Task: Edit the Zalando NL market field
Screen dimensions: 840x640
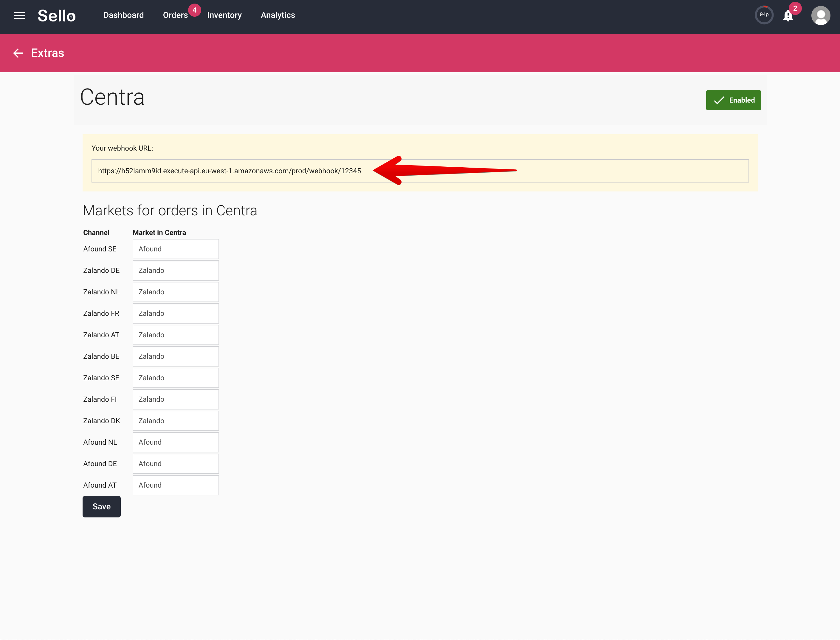Action: click(x=176, y=292)
